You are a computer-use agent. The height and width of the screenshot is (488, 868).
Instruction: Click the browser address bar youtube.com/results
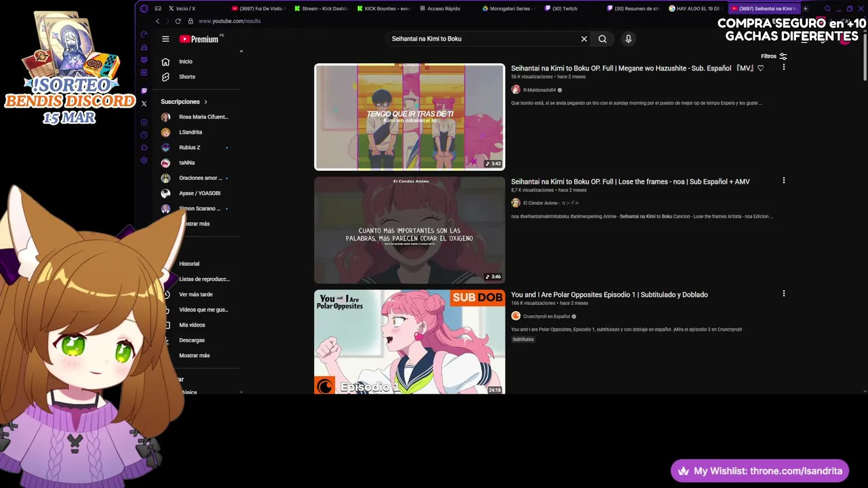click(x=229, y=21)
